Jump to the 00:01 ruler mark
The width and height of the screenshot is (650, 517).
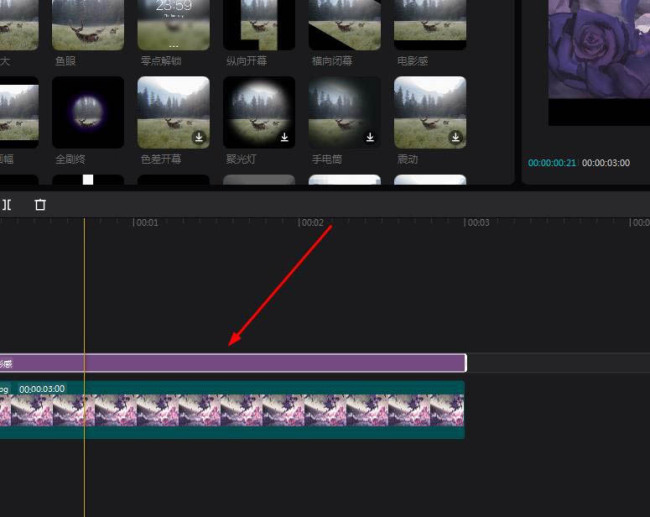coord(146,223)
